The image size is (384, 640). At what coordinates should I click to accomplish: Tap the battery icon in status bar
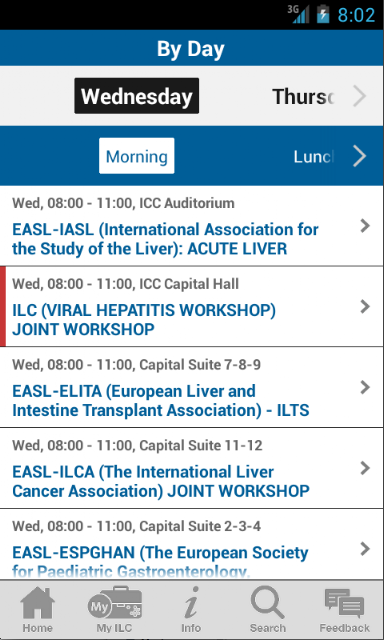[323, 14]
